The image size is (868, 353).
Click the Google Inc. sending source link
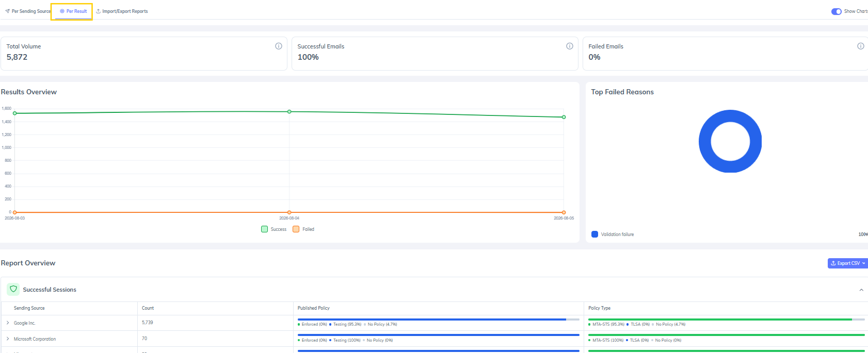click(x=25, y=323)
